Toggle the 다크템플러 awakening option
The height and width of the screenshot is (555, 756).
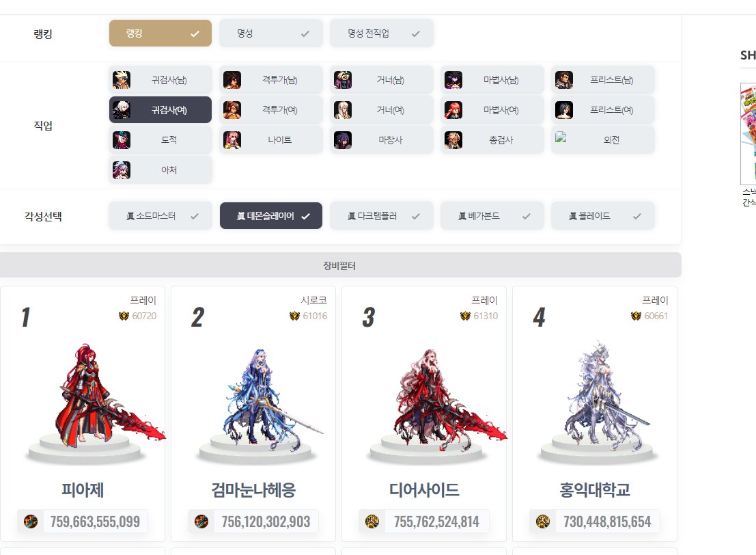(381, 216)
